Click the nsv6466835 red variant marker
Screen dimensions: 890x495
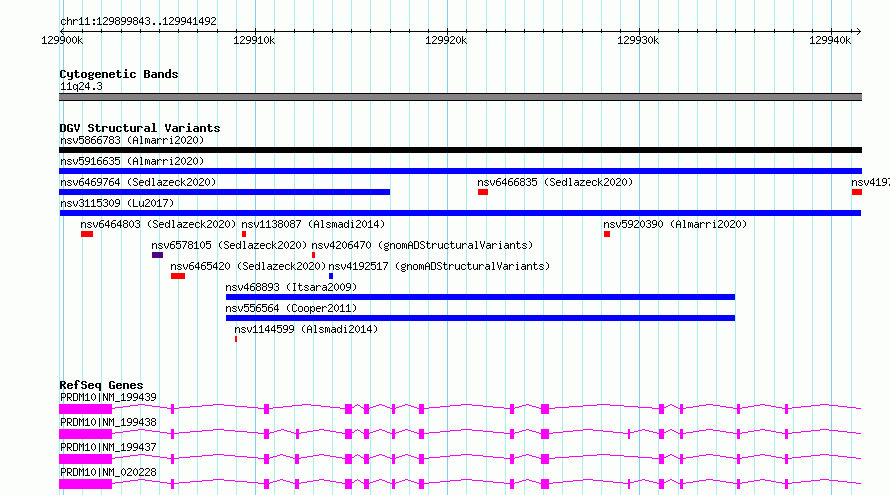pyautogui.click(x=483, y=192)
